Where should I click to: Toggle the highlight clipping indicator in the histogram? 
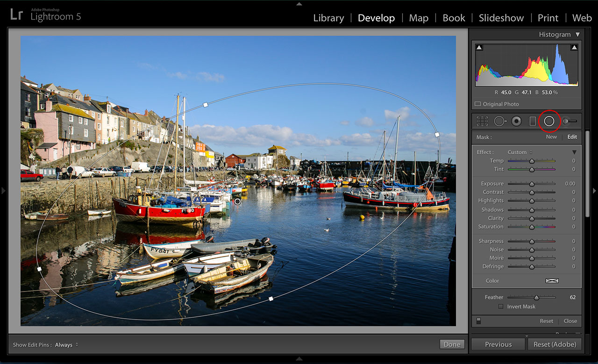(x=574, y=47)
